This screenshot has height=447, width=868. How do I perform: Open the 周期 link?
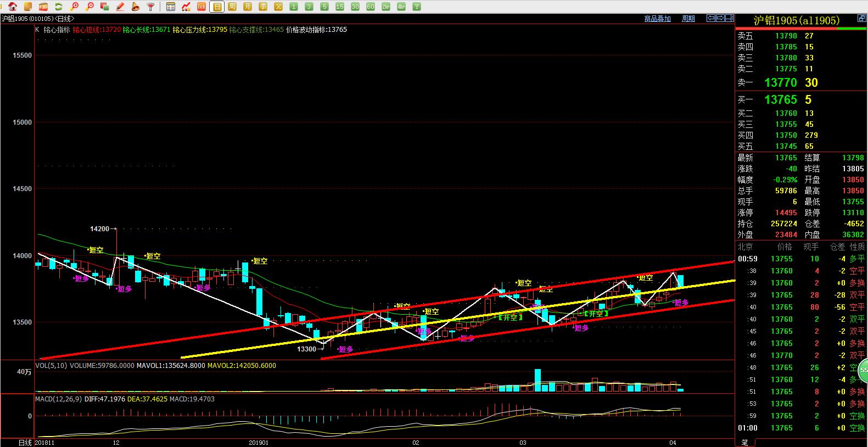(x=688, y=19)
